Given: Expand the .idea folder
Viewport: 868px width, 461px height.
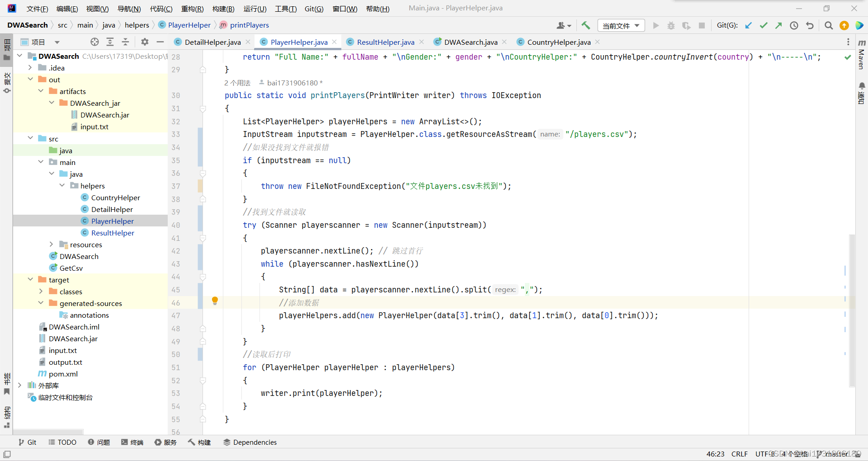Looking at the screenshot, I should (x=30, y=67).
